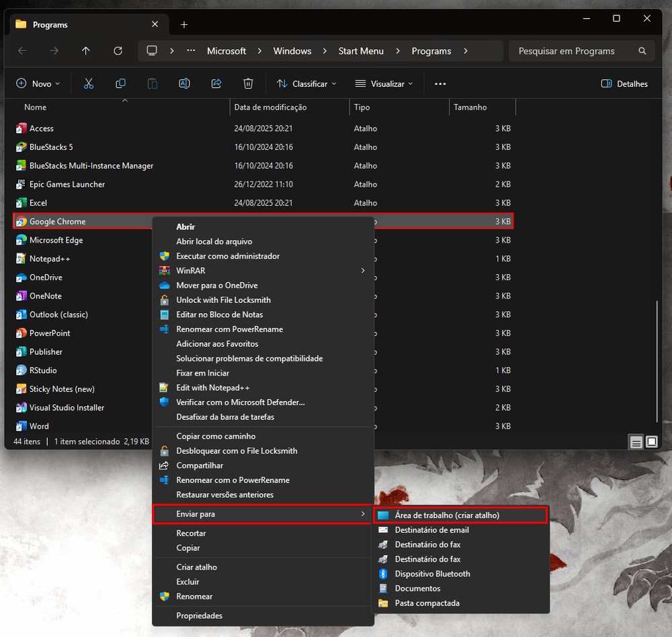Viewport: 672px width, 637px height.
Task: Click the Cut scissors icon in toolbar
Action: pos(88,84)
